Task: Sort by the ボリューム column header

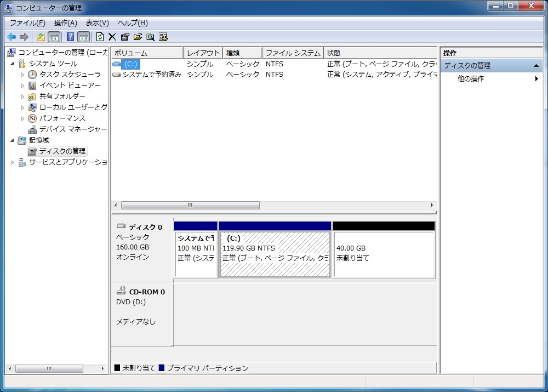Action: tap(147, 53)
